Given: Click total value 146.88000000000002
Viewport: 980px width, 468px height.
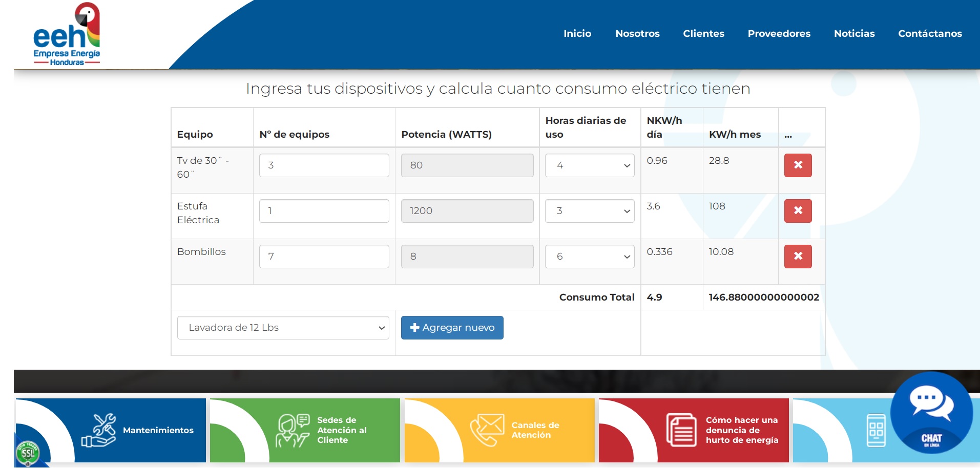Looking at the screenshot, I should click(764, 297).
